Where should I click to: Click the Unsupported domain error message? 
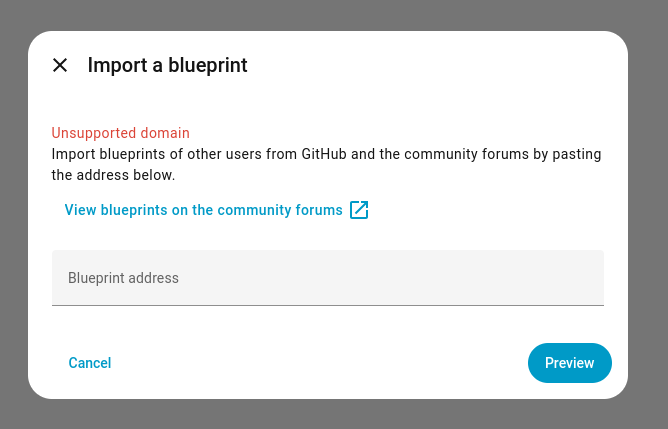pos(120,133)
